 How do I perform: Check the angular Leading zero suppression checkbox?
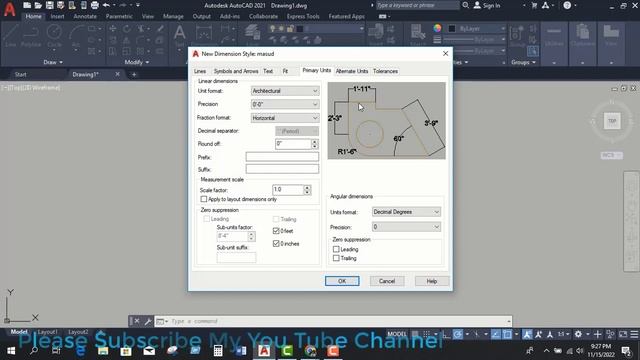coord(336,249)
